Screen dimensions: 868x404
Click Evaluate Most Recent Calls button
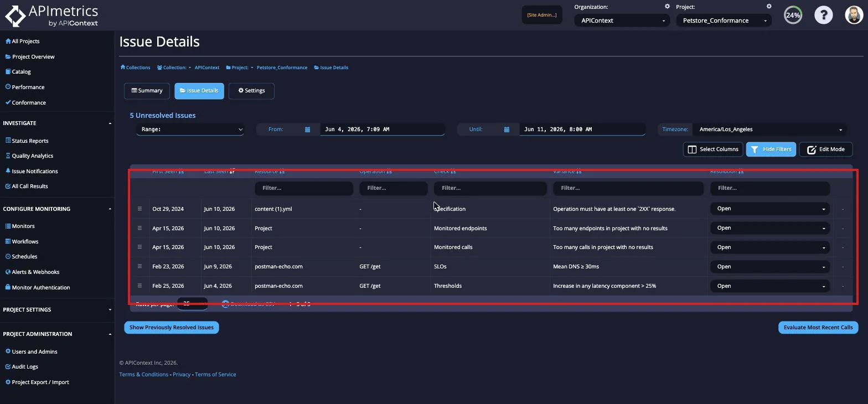(818, 328)
